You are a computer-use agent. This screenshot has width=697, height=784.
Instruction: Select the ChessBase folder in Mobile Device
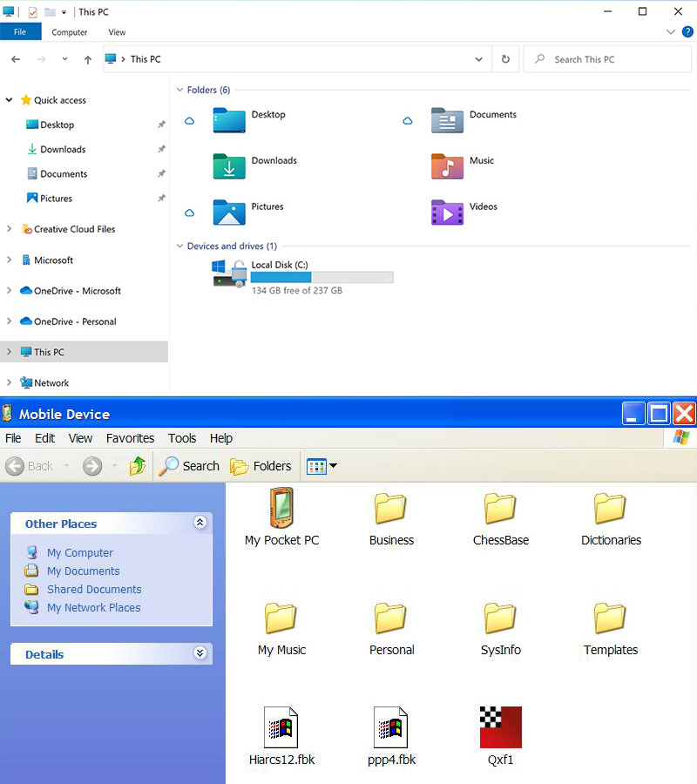point(500,508)
